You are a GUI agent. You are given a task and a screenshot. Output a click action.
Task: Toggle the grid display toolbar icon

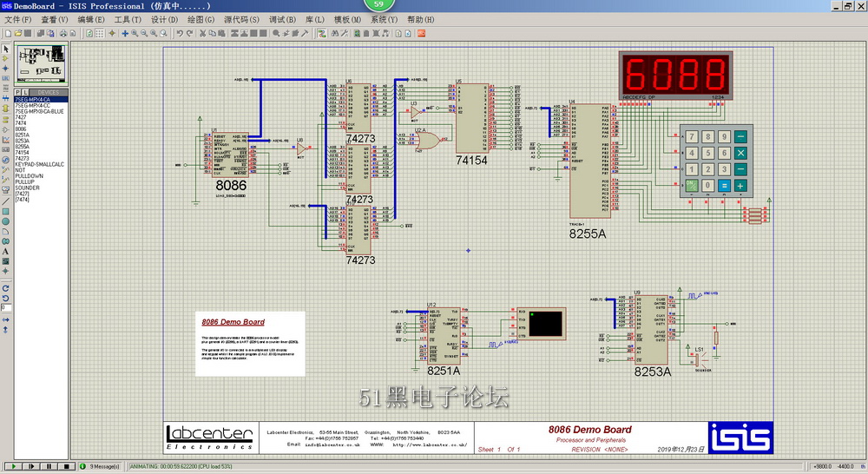pos(102,33)
